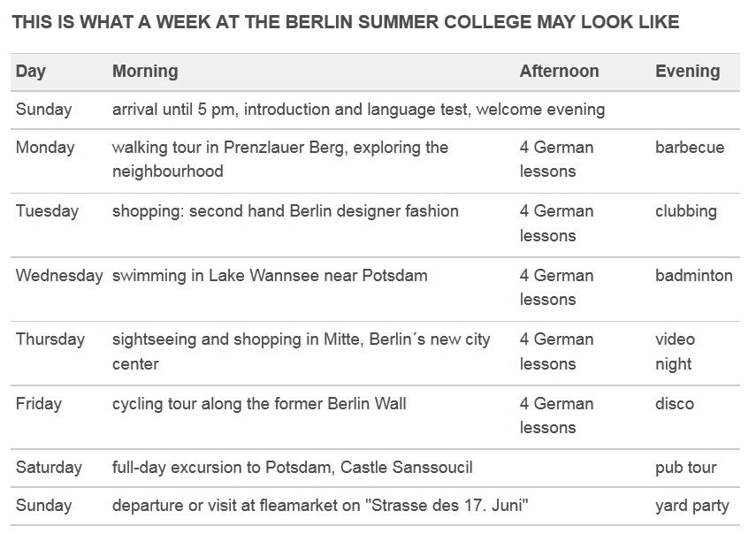Click the clubbing evening entry
756x549 pixels.
pos(685,211)
